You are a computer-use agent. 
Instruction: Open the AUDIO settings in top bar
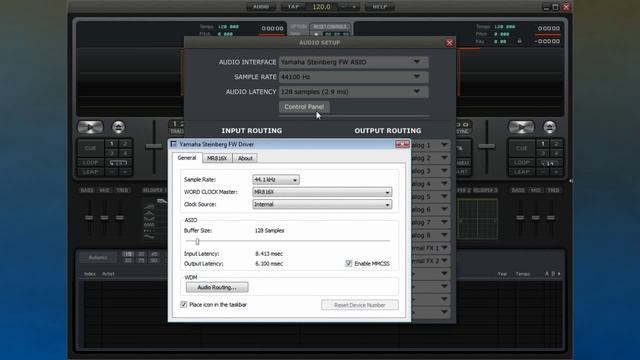(261, 7)
